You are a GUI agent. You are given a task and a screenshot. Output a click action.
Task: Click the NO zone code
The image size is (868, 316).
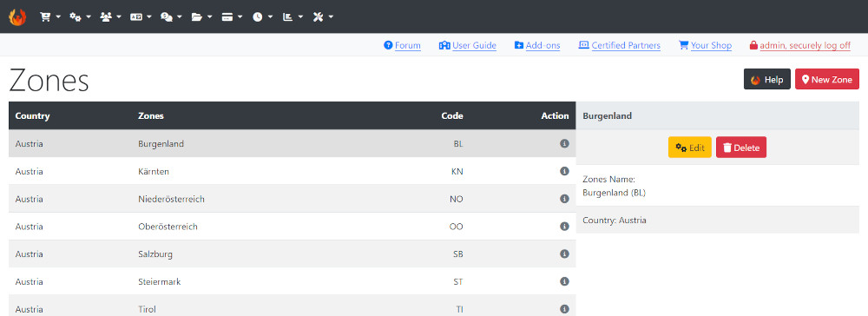pos(457,199)
